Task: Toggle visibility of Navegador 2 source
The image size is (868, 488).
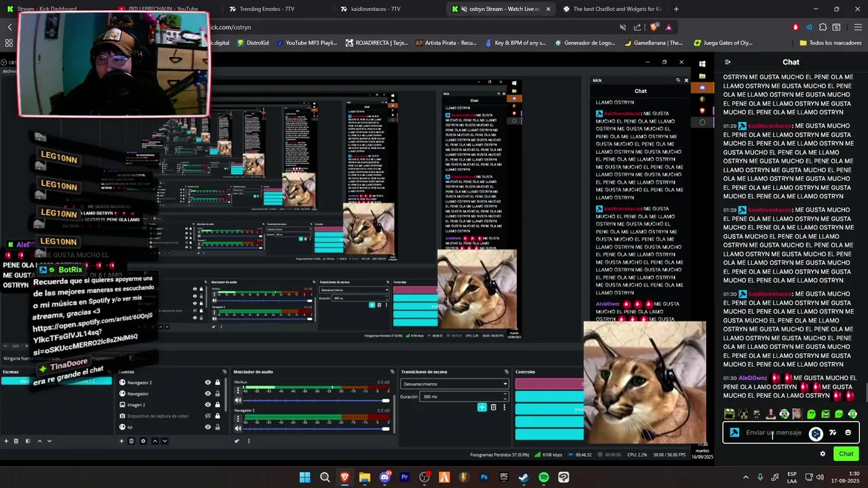Action: point(208,382)
